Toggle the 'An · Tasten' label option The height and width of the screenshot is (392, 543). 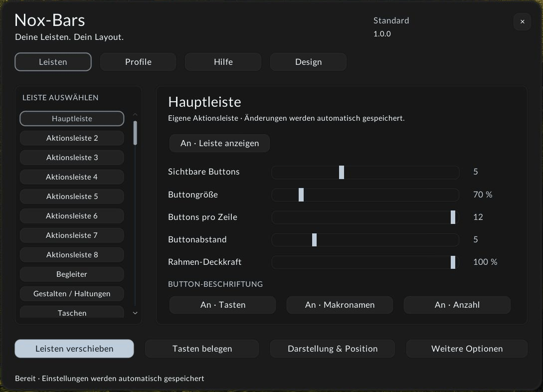[x=223, y=305]
